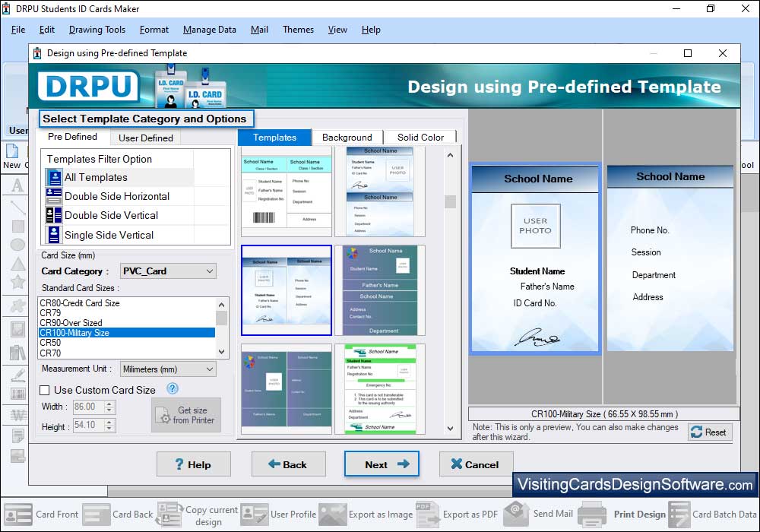Screen dimensions: 760x532
Task: Select the green striped template thumbnail
Action: pyautogui.click(x=380, y=389)
